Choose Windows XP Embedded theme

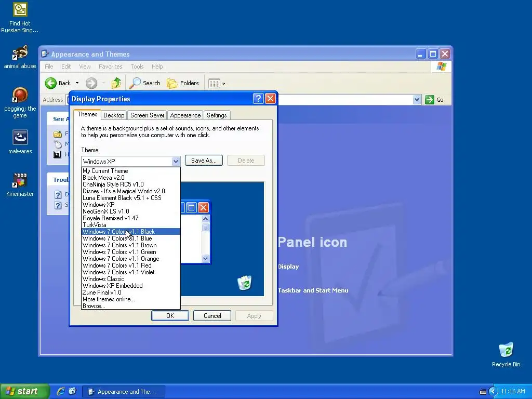pyautogui.click(x=131, y=286)
